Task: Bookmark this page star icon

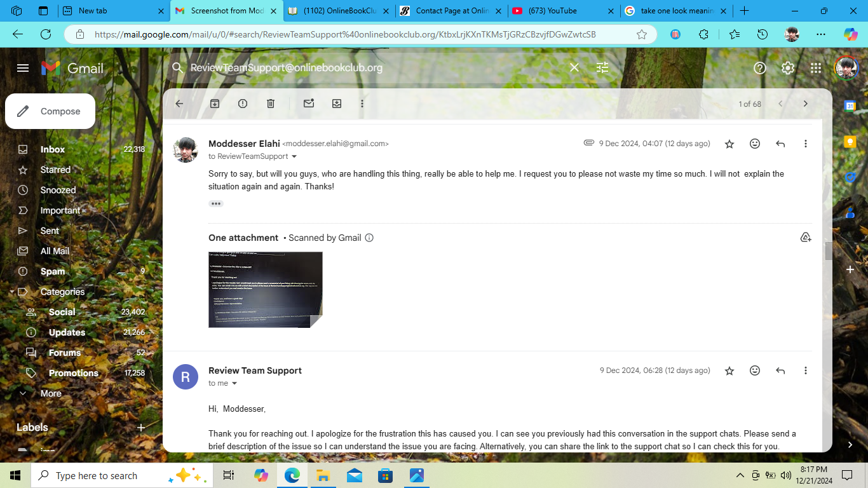Action: [642, 34]
